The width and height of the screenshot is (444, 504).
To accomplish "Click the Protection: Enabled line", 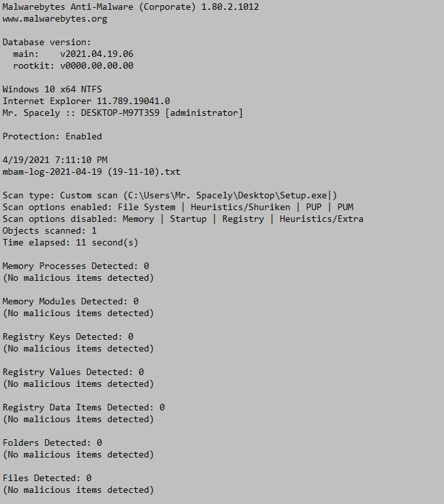I will click(x=52, y=136).
